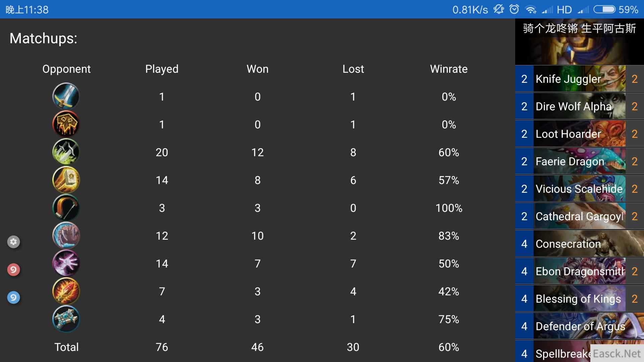Select the Paladin class icon matchup
Screen dimensions: 644x362
66,180
